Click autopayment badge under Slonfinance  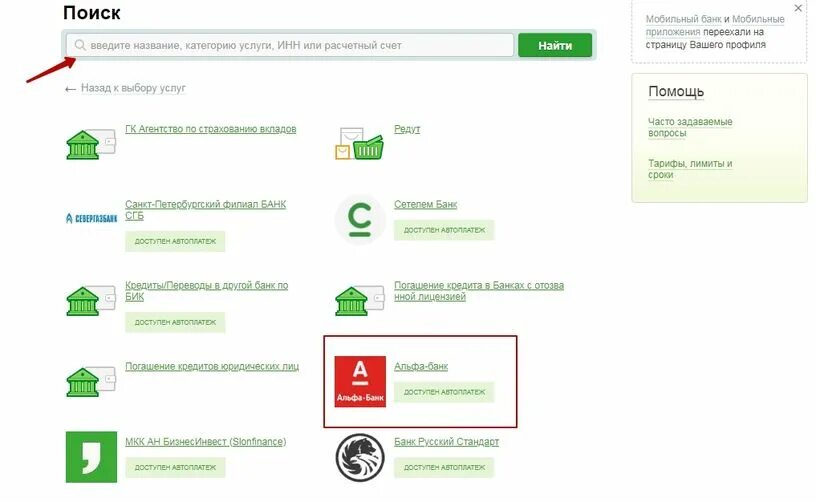click(x=175, y=468)
